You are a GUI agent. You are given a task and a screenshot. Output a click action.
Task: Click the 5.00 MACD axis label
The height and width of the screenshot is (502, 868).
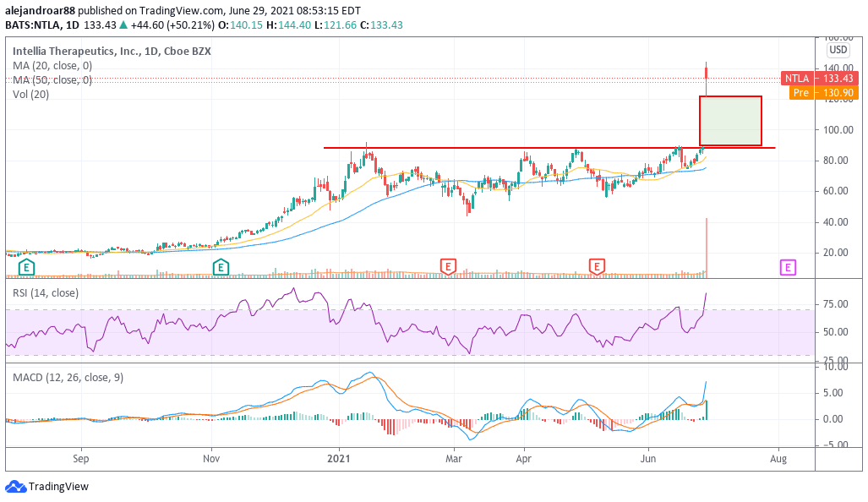833,393
